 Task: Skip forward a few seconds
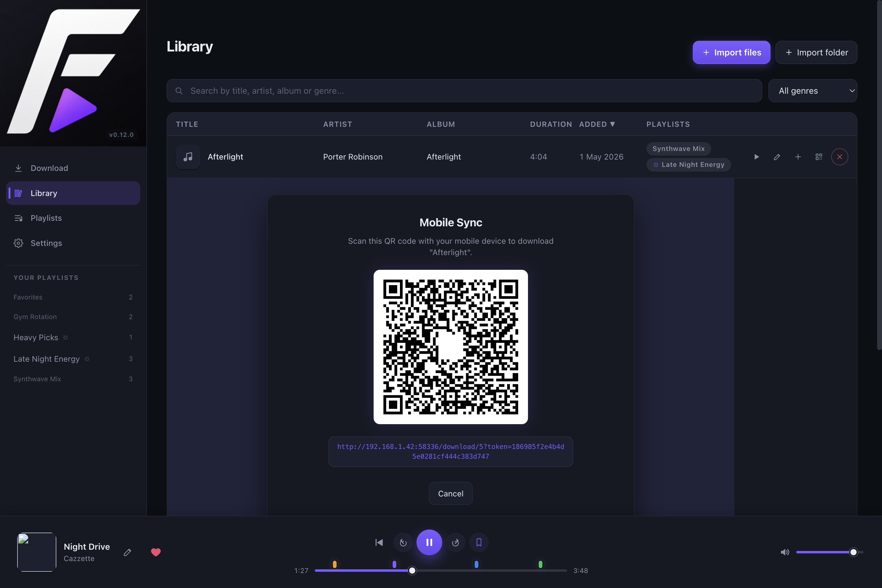456,542
